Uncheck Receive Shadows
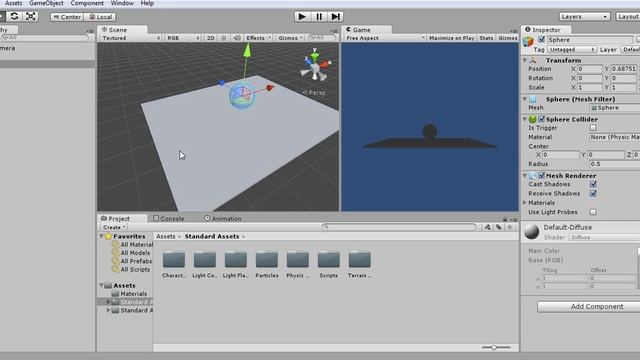 (x=593, y=193)
